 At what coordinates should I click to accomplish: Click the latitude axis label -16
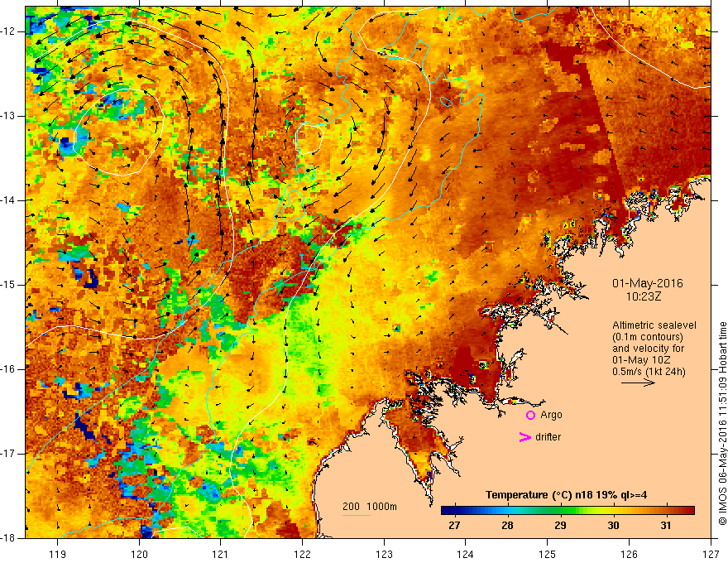(x=9, y=369)
